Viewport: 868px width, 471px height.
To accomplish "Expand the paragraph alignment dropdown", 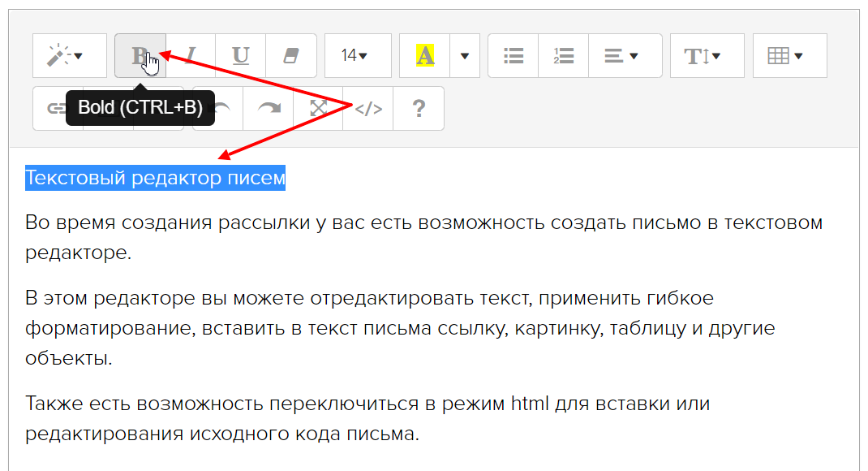I will 625,56.
